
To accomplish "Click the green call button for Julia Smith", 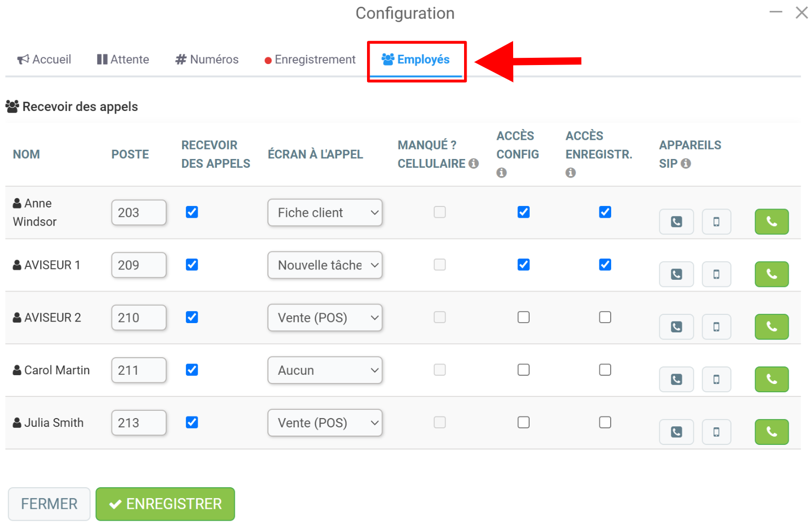I will (x=771, y=432).
